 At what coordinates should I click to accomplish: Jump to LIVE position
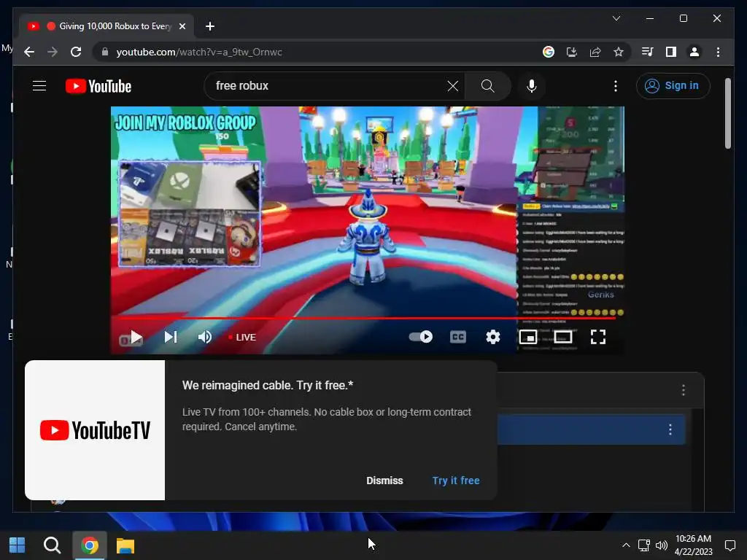(x=242, y=337)
